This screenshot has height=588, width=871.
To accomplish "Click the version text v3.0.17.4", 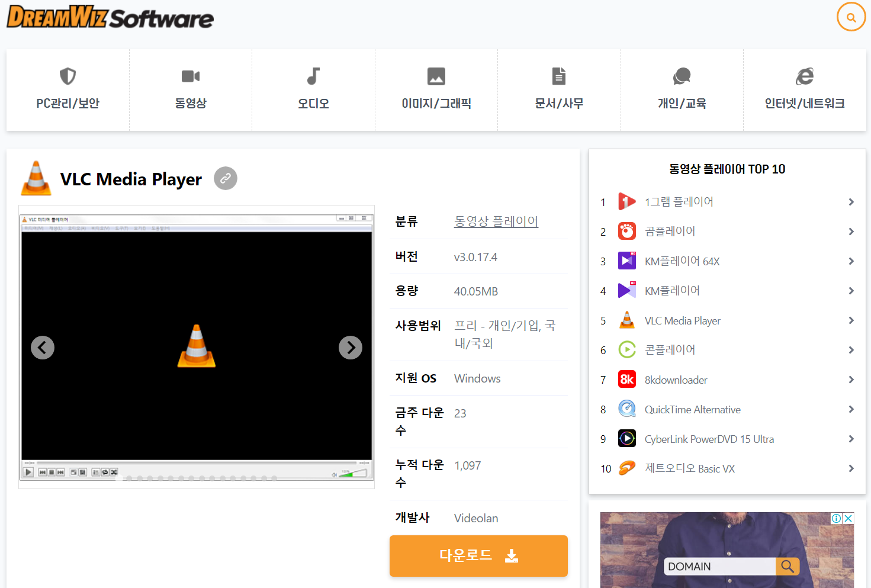I will point(475,257).
